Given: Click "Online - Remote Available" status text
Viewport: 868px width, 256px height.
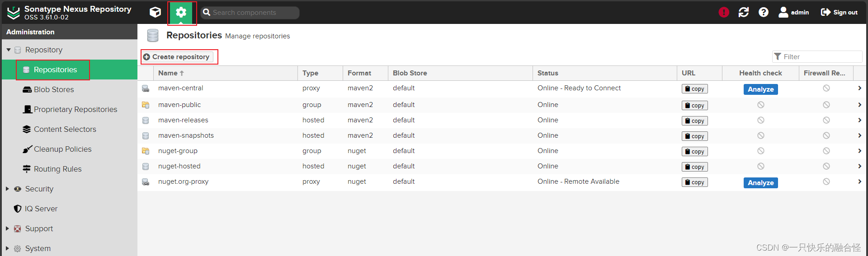Looking at the screenshot, I should (x=578, y=182).
